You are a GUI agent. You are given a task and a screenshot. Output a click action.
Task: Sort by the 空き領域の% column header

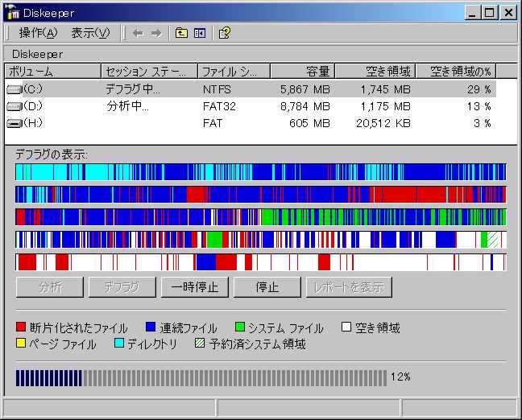coord(456,71)
